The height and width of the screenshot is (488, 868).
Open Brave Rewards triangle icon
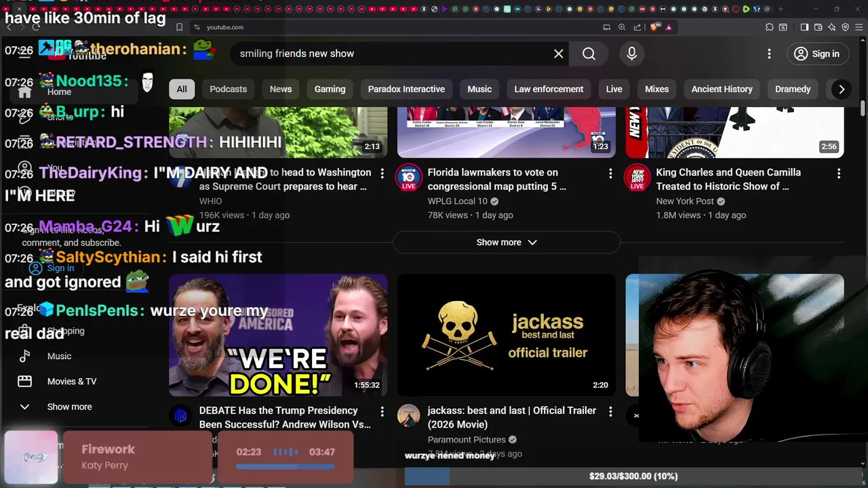pyautogui.click(x=669, y=27)
